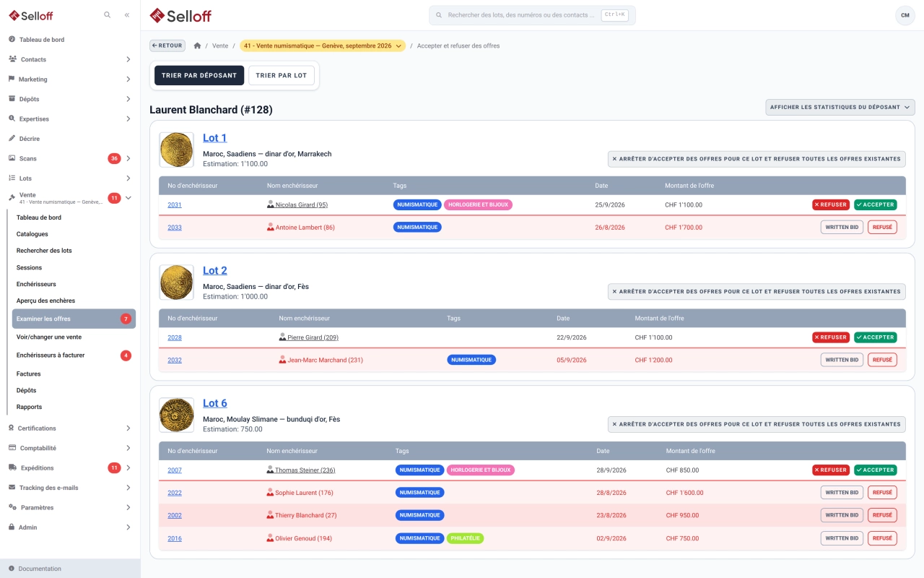
Task: Open bidder number 2016 link
Action: click(175, 538)
